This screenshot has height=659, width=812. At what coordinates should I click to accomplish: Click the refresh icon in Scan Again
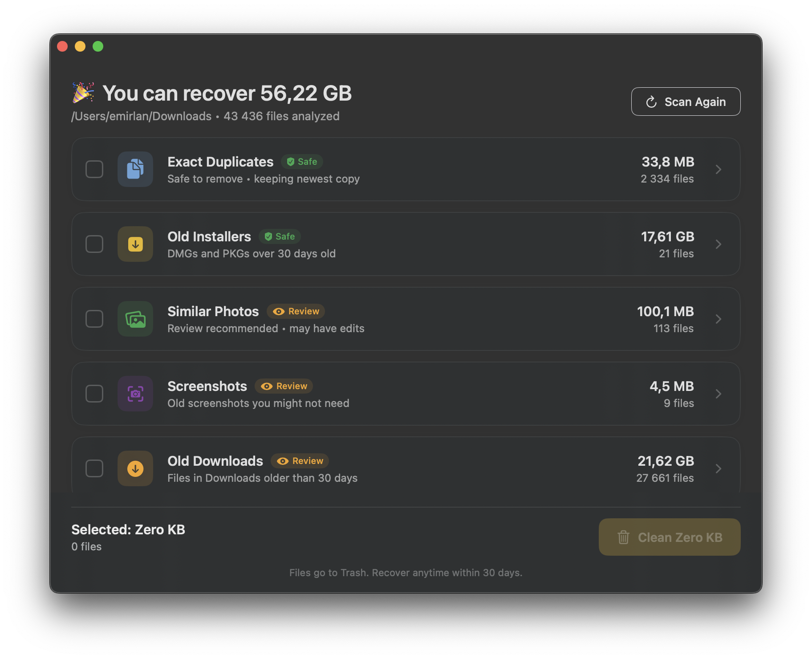(651, 102)
